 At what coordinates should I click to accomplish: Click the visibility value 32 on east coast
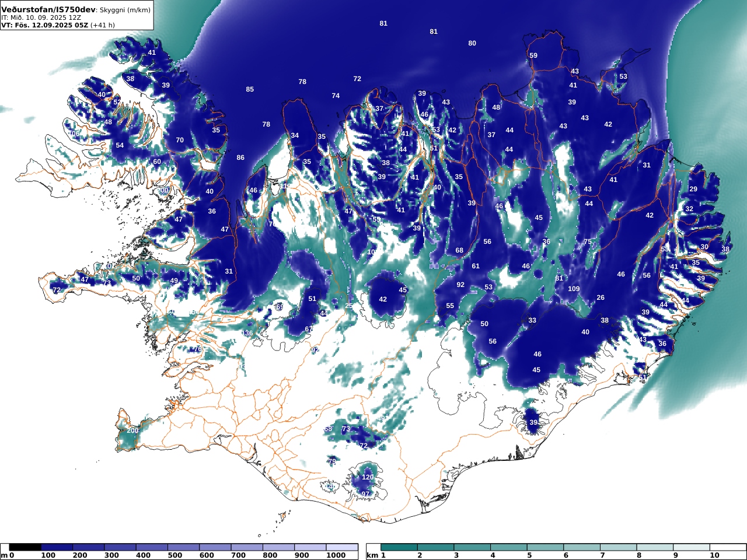(x=689, y=209)
